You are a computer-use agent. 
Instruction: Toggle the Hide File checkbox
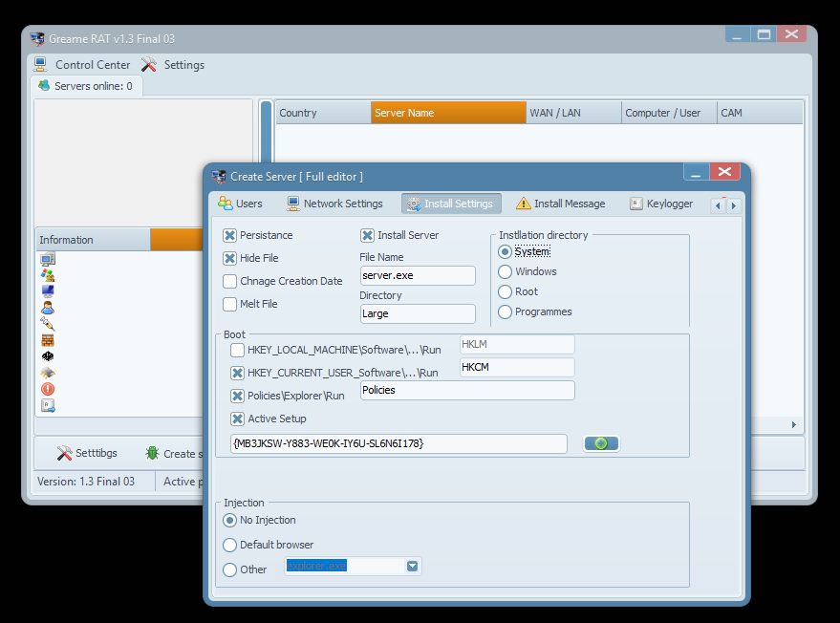(x=229, y=258)
